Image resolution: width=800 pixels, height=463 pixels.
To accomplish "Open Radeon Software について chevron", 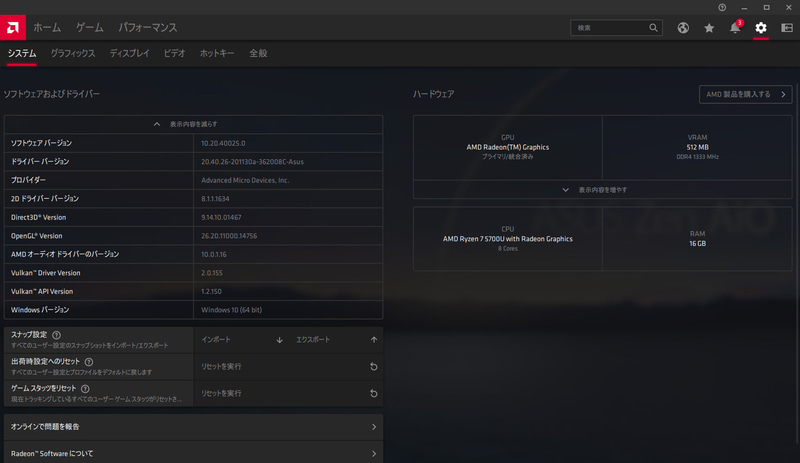I will [374, 453].
